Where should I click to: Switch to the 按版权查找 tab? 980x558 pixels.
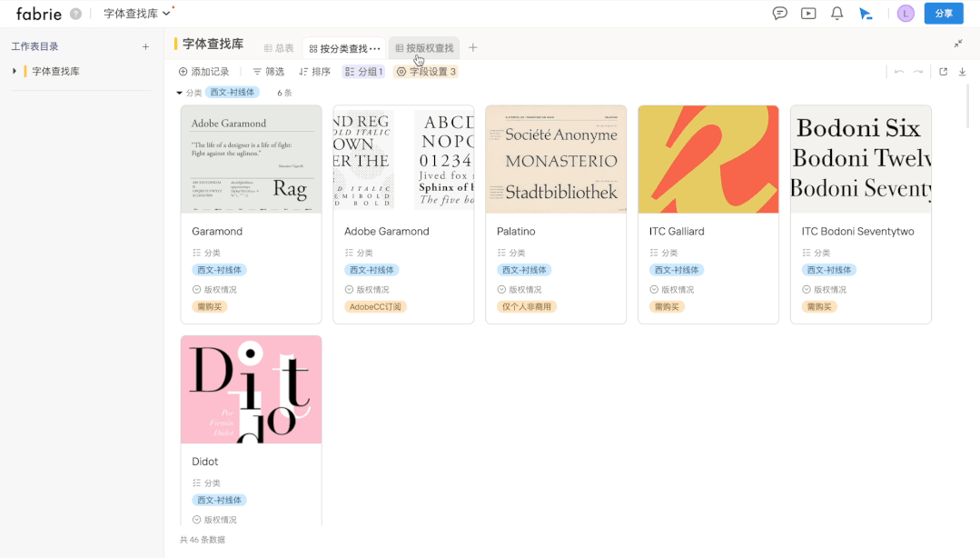424,48
